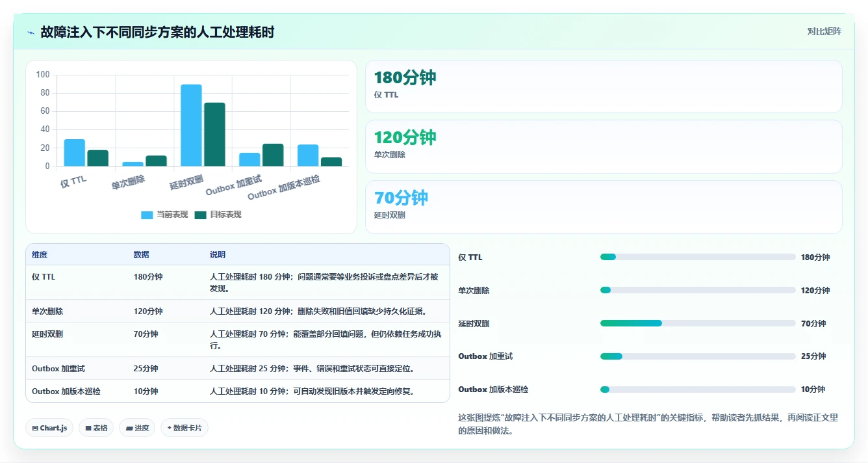Click the 维度 column header

(40, 255)
